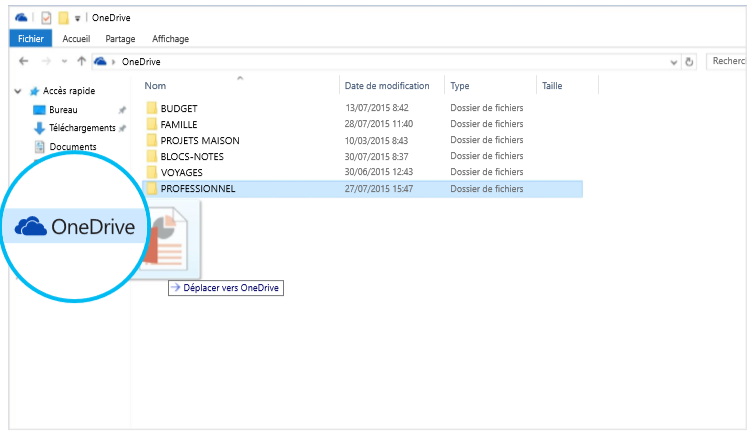This screenshot has width=756, height=436.
Task: Open Documents in the navigation pane
Action: coord(73,147)
